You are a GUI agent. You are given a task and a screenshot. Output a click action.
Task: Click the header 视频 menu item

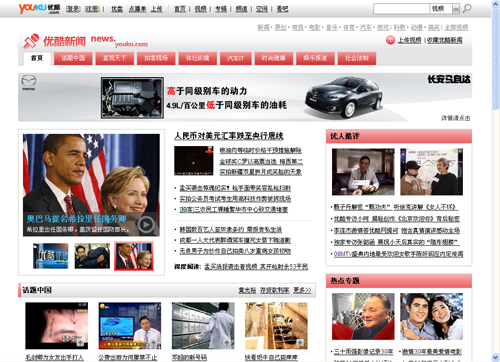[200, 9]
